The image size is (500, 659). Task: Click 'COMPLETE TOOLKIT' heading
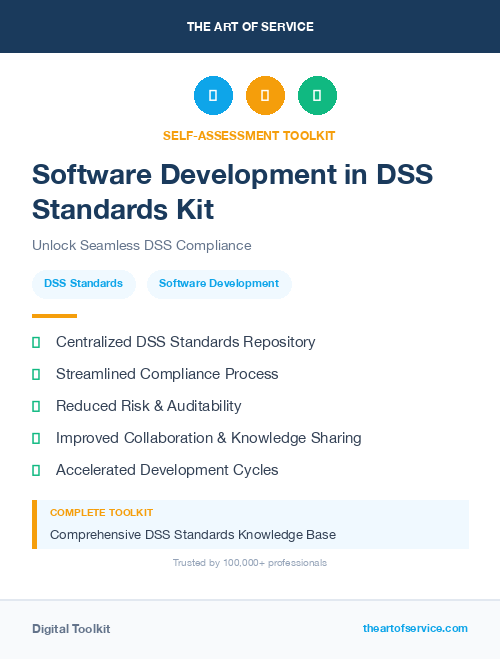tap(101, 513)
